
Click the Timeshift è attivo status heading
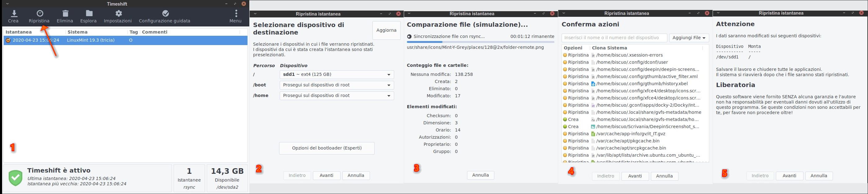(59, 170)
